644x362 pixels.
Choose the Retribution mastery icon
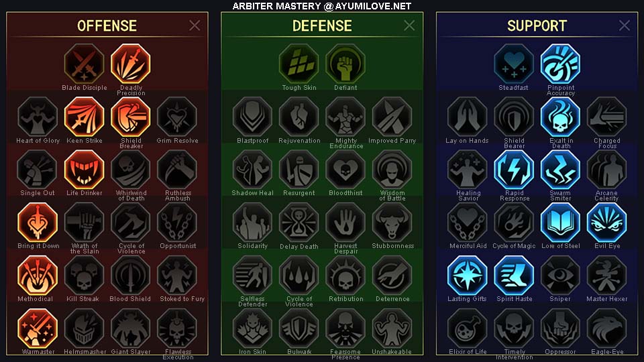tap(345, 276)
